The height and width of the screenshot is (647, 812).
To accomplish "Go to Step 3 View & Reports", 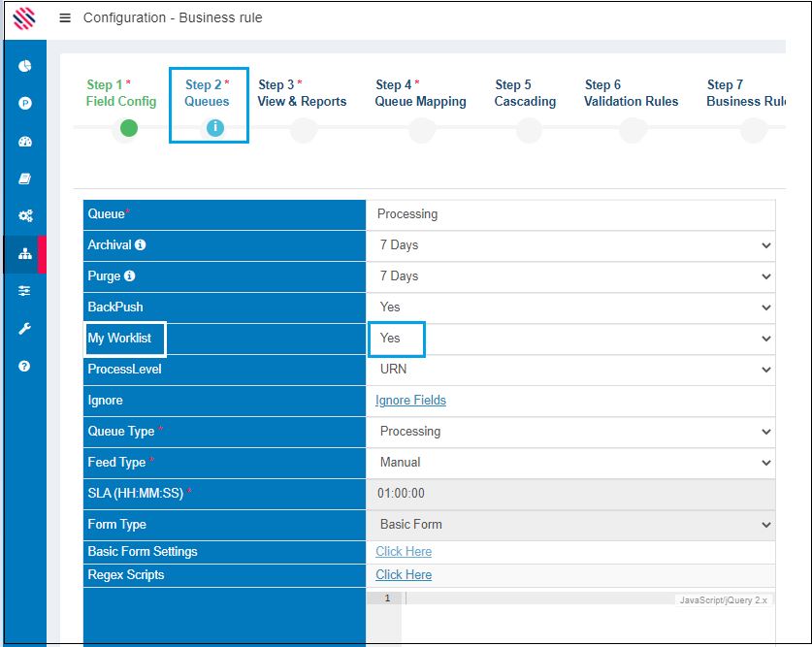I will click(x=302, y=93).
